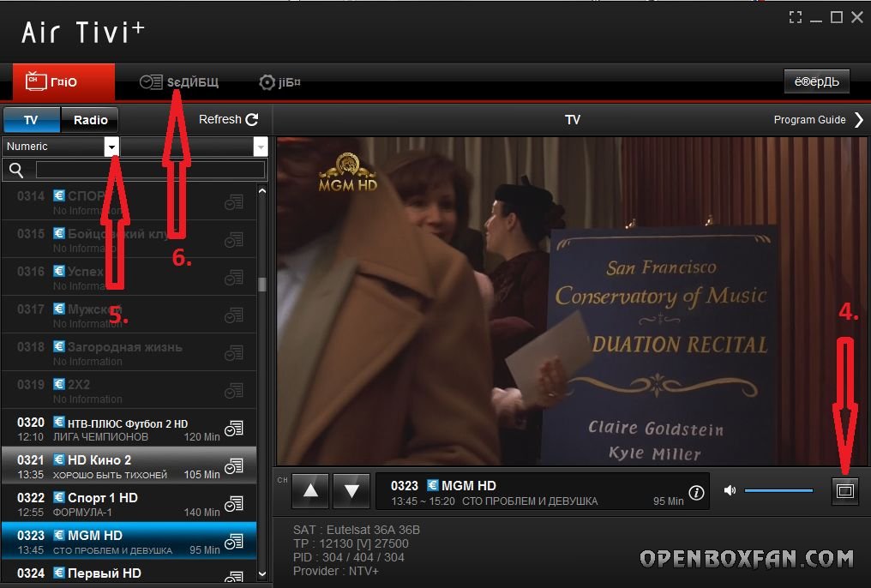Switch to previous channel with up arrow
The image size is (871, 588).
(310, 491)
